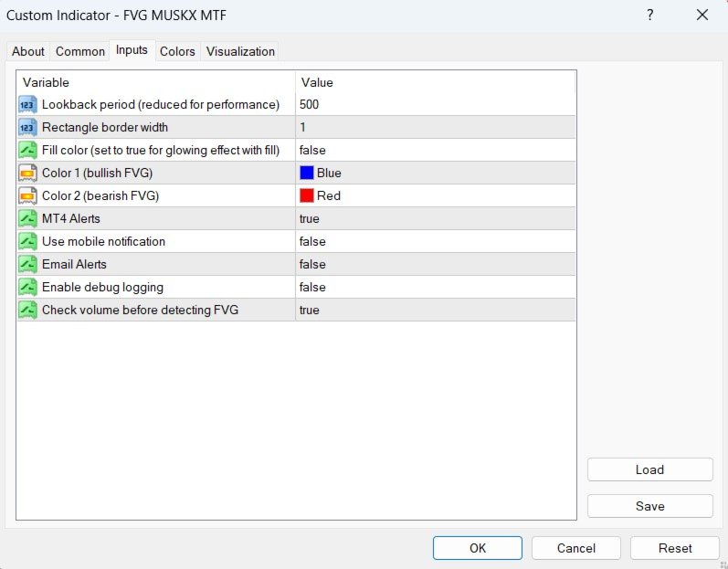Reset inputs with the Reset button
728x569 pixels.
[675, 548]
